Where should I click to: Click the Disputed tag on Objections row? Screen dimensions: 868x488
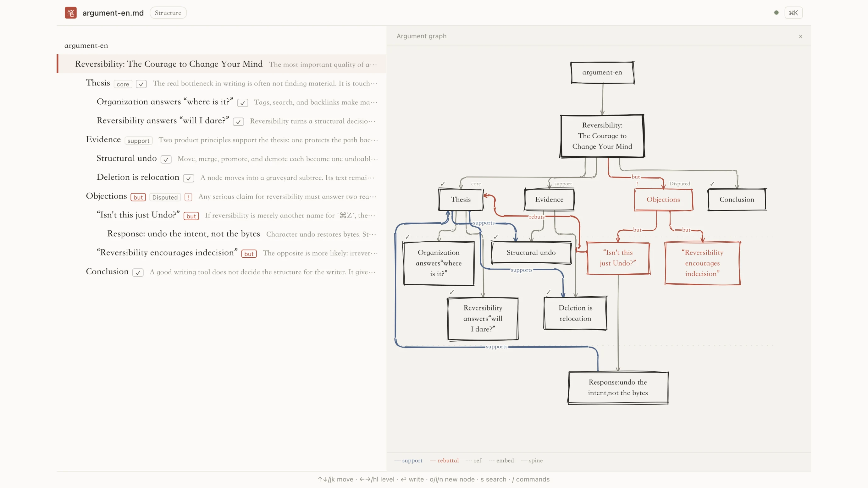tap(165, 197)
